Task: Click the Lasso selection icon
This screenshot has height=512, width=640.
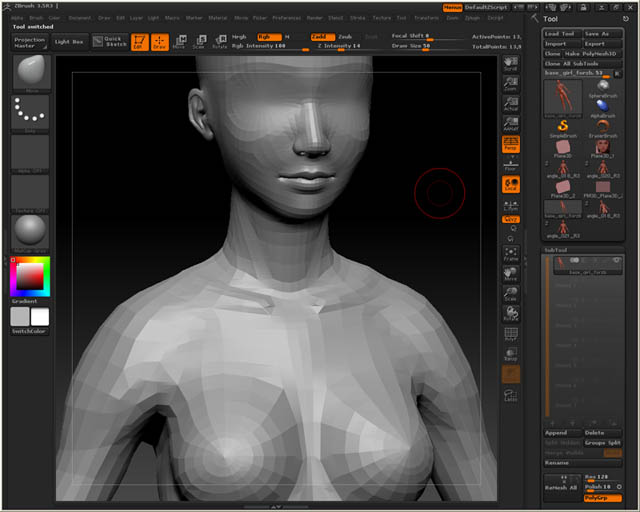Action: point(511,395)
